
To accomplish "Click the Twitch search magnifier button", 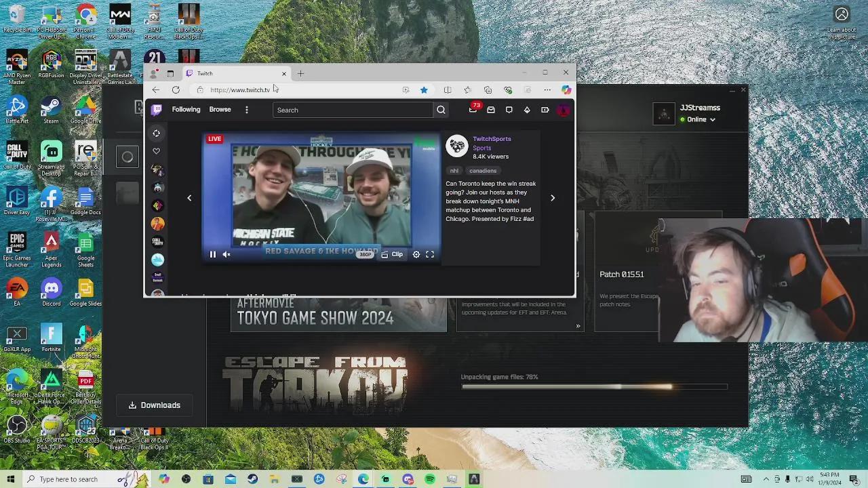I will (441, 110).
